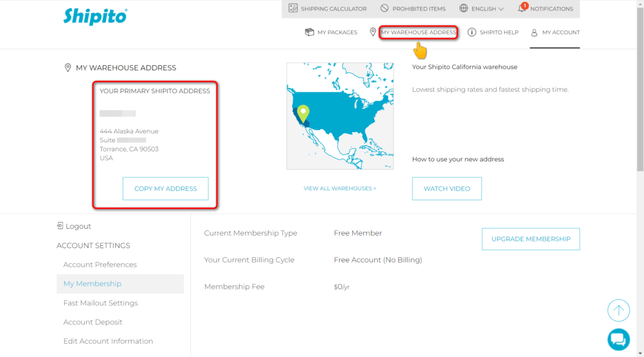This screenshot has height=357, width=644.
Task: Click the globe language icon
Action: (x=464, y=8)
